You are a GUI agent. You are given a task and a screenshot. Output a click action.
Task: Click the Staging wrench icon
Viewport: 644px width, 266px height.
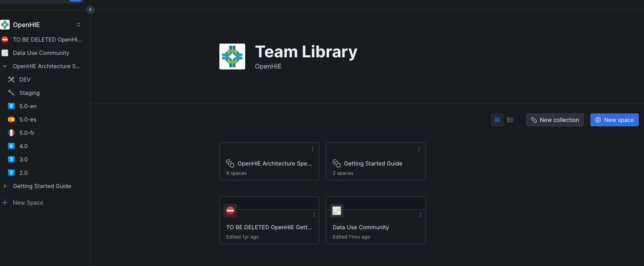11,93
